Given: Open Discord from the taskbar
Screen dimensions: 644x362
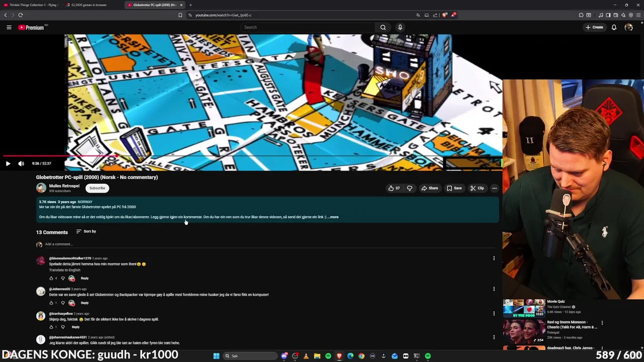Looking at the screenshot, I should [284, 356].
